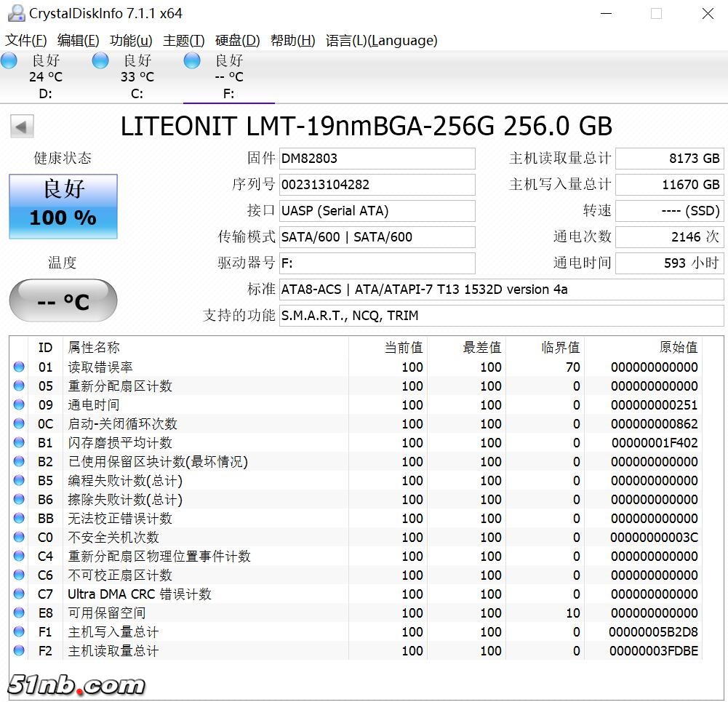The height and width of the screenshot is (702, 728).
Task: Open the 语言(L)(Language) menu
Action: [x=382, y=41]
